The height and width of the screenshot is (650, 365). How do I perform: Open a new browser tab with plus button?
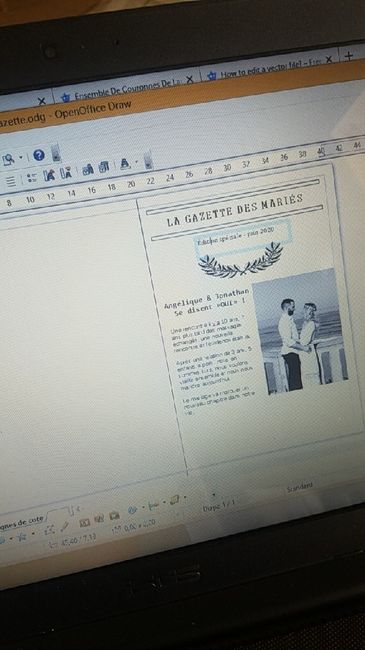(349, 56)
